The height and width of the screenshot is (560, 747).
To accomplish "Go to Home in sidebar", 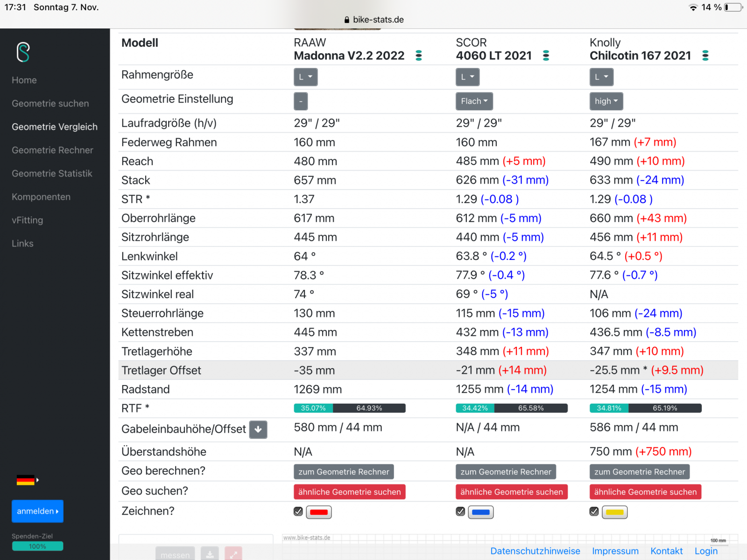I will [24, 80].
